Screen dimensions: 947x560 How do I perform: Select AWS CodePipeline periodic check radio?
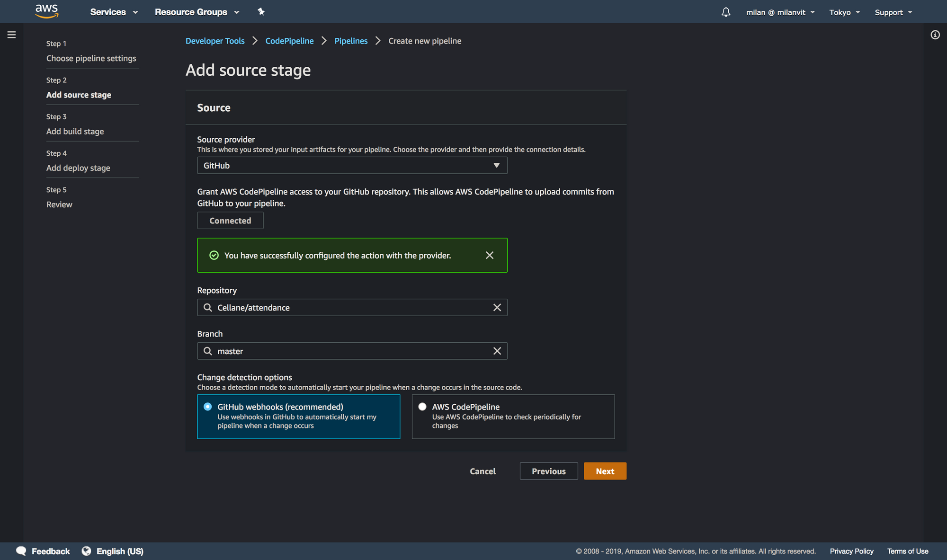(422, 407)
